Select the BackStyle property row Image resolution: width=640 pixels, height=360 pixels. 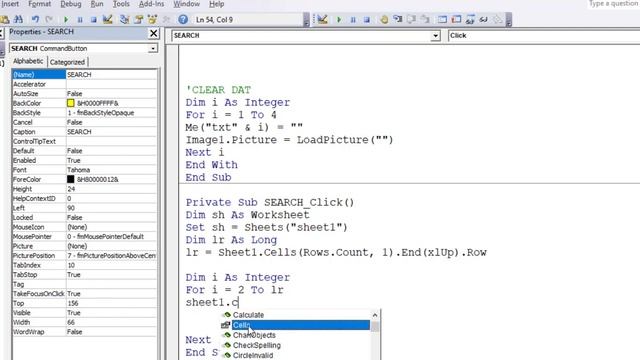click(84, 113)
